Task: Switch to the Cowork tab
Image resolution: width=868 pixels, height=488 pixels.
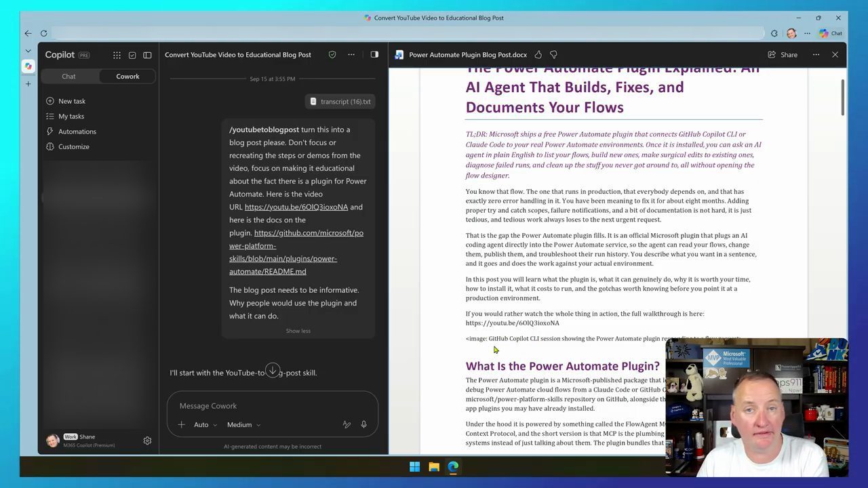Action: 127,77
